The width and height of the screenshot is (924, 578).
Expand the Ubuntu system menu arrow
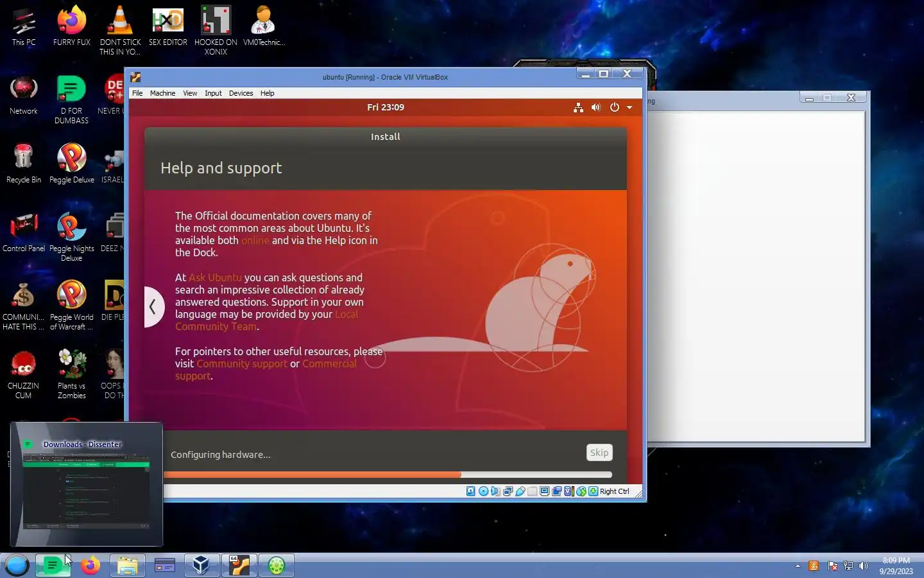pyautogui.click(x=629, y=107)
